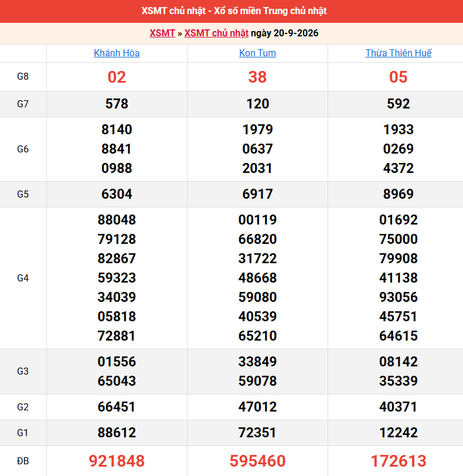Click G7 result 120
This screenshot has width=463, height=476.
[x=258, y=104]
